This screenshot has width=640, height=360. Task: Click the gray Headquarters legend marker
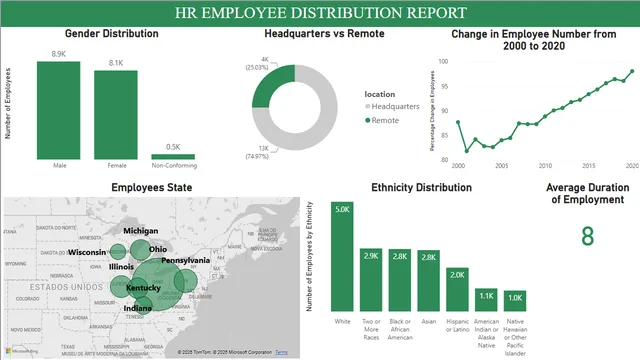(367, 106)
